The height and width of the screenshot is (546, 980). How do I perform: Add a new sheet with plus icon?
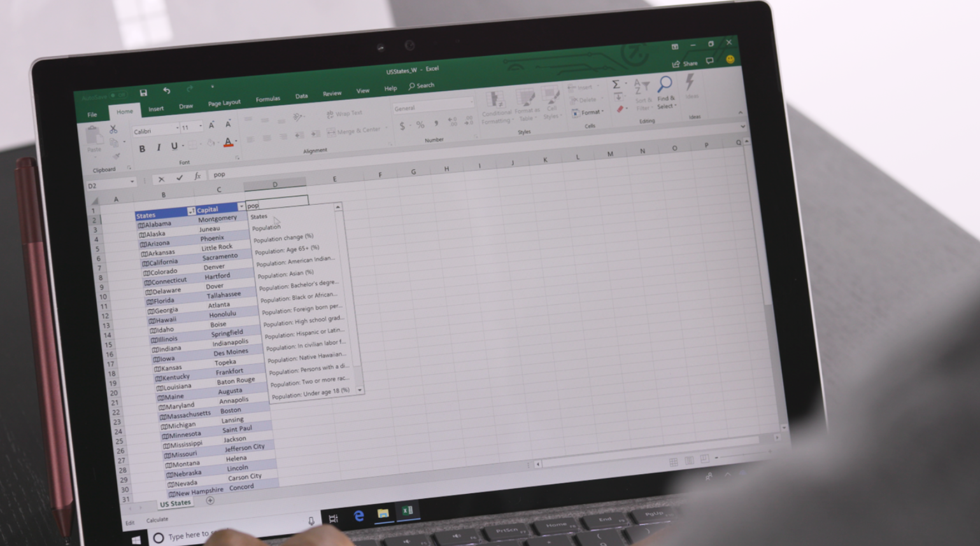(210, 500)
